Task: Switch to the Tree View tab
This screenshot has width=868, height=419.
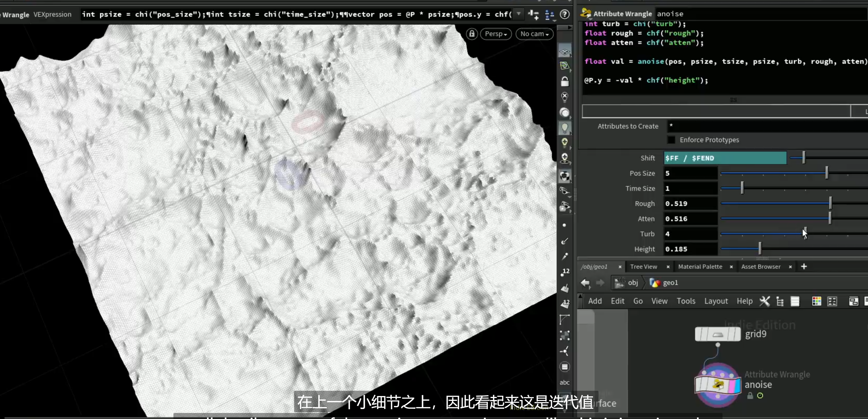Action: tap(644, 267)
